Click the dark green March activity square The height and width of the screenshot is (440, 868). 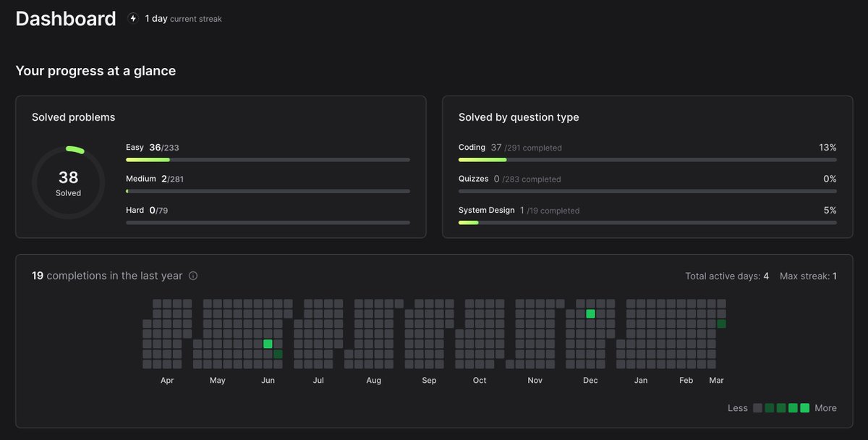(721, 323)
